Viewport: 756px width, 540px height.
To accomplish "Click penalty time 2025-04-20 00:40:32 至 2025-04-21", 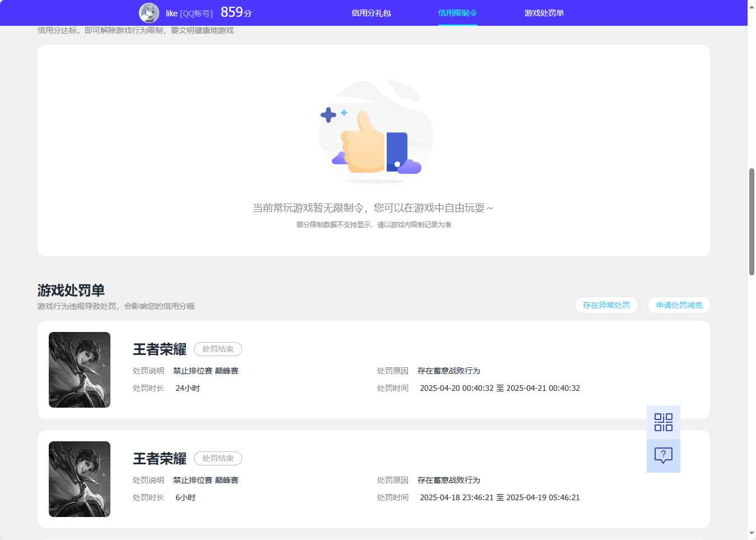I will [500, 388].
